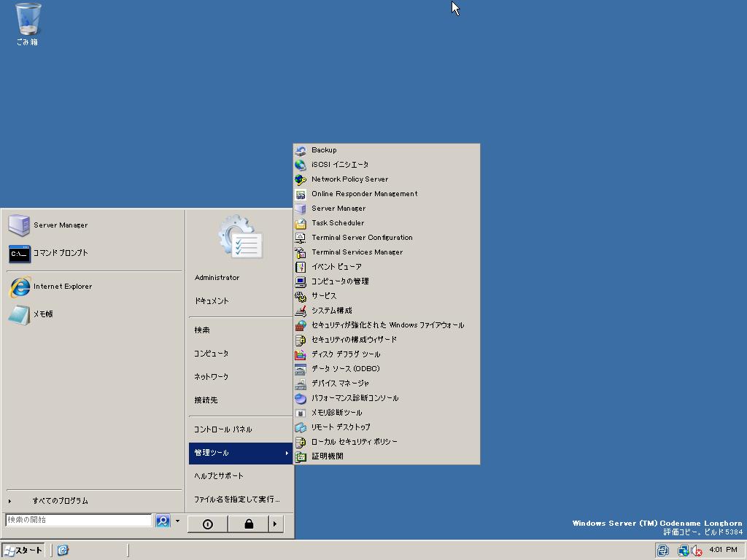Click the リモート デスクトップ icon
The width and height of the screenshot is (747, 560).
tap(300, 427)
